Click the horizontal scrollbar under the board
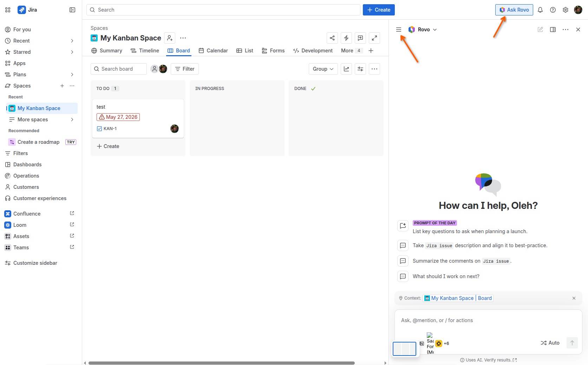The image size is (588, 365). [221, 363]
